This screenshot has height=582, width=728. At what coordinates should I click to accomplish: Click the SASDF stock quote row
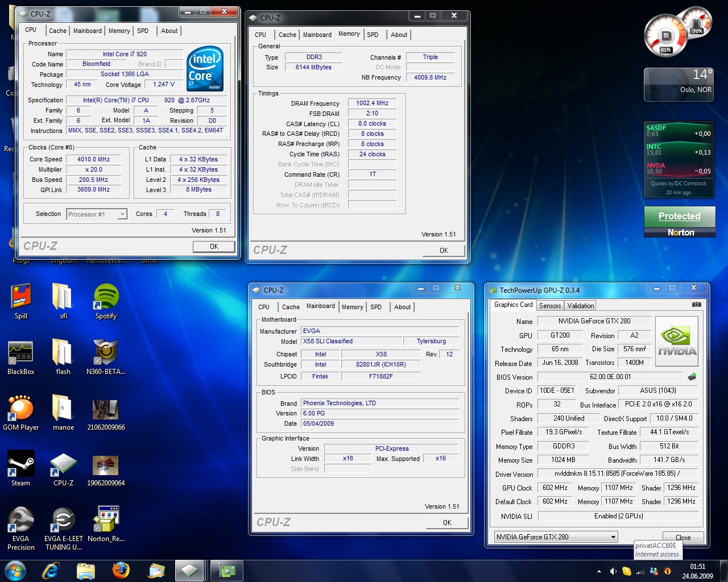678,131
